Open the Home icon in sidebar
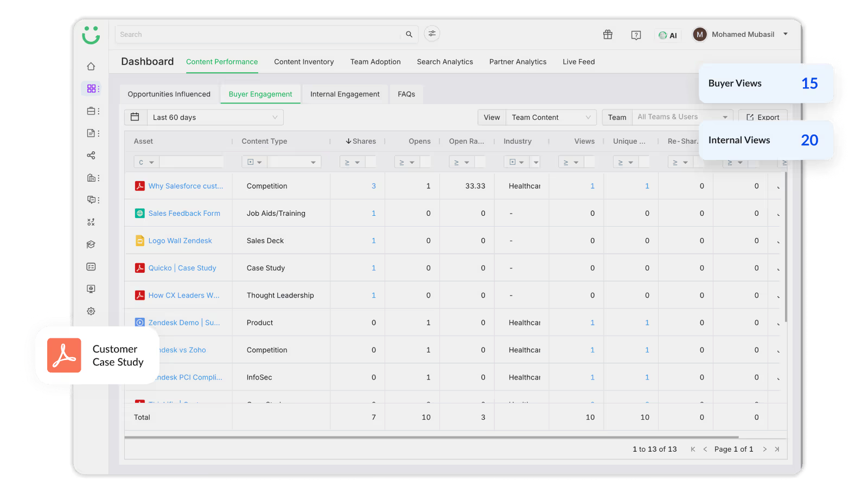The image size is (868, 488). [91, 66]
